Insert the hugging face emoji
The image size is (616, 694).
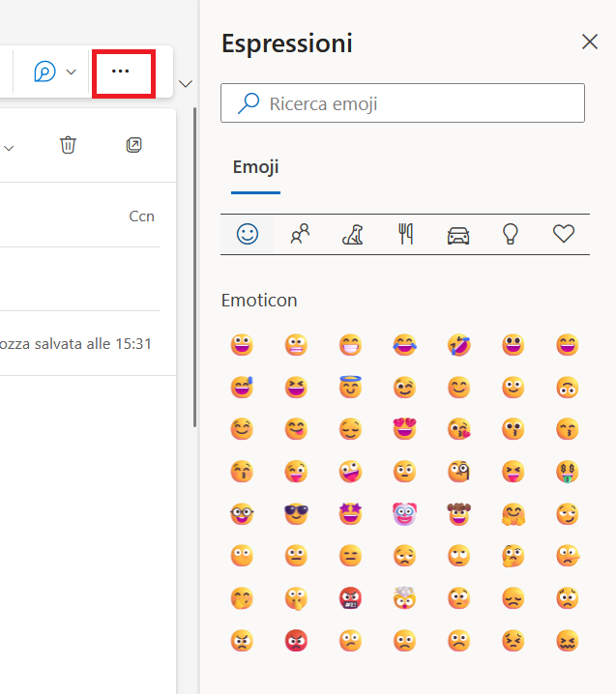tap(513, 514)
